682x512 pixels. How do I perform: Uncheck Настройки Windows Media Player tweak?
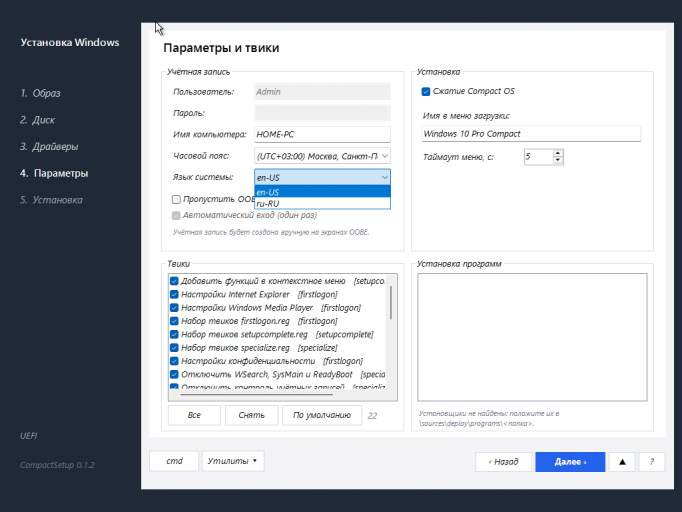[174, 308]
